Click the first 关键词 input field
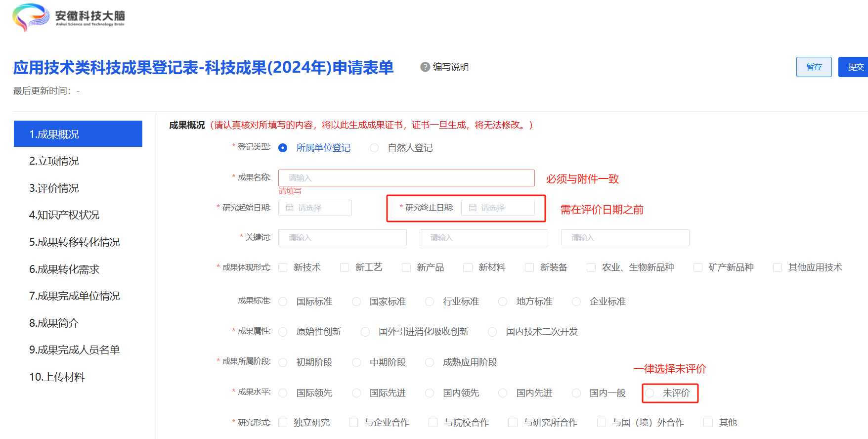868x439 pixels. 342,238
